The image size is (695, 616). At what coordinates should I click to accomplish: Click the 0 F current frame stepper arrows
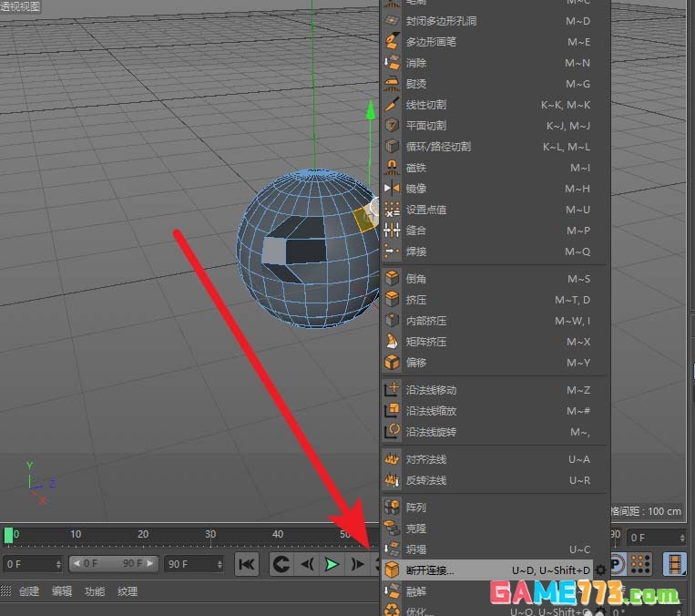click(x=58, y=564)
